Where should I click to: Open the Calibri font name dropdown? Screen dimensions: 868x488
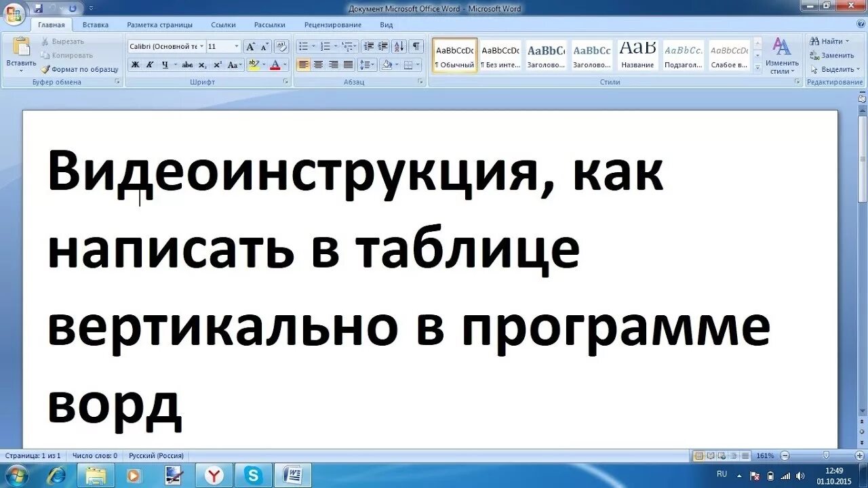pos(201,47)
